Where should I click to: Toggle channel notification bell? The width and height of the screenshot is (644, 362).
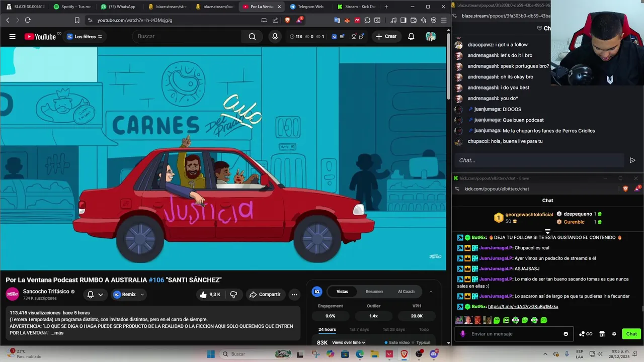(x=91, y=295)
